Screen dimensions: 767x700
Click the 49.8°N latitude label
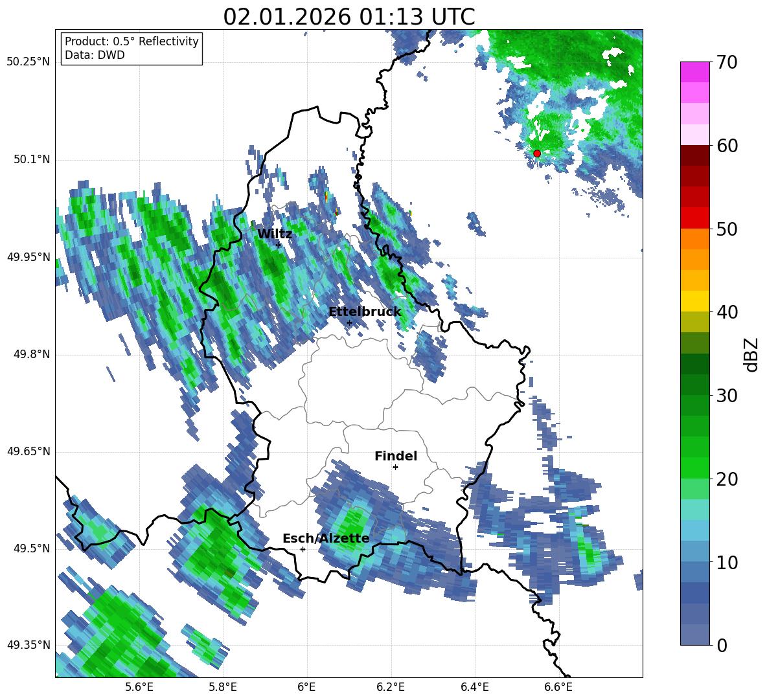(32, 354)
